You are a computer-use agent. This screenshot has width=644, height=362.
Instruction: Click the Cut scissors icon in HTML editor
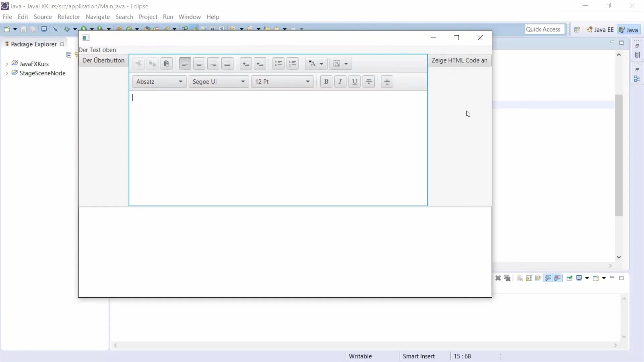click(138, 64)
